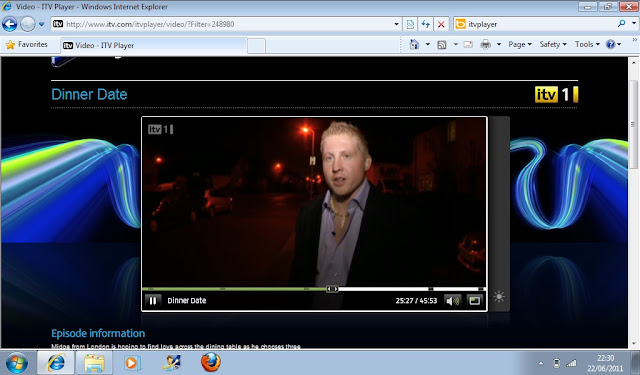640x375 pixels.
Task: Click the 25:27 / 45:53 time display
Action: point(416,301)
